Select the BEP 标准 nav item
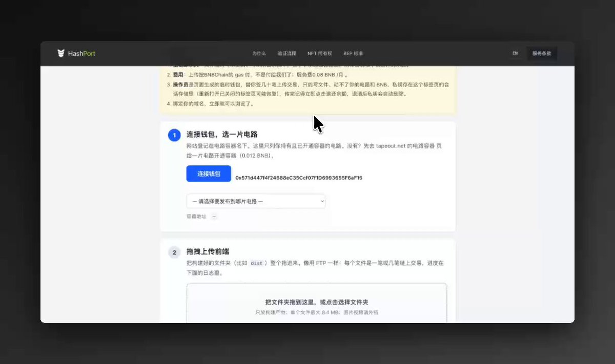Screen dimensions: 615x364 coord(353,53)
